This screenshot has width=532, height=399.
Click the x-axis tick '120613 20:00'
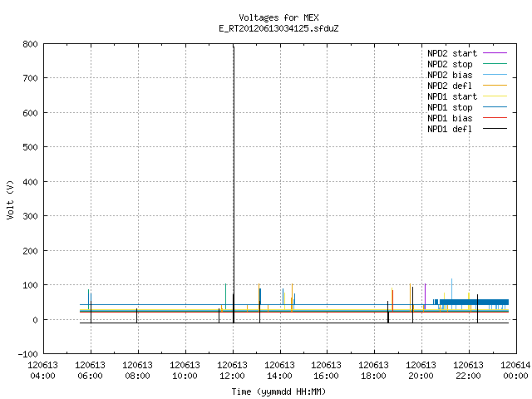[421, 371]
